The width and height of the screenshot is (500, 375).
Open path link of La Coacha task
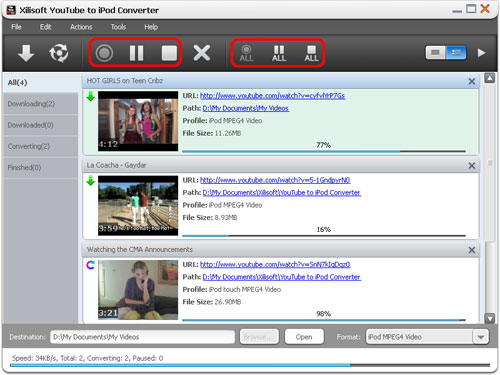pyautogui.click(x=282, y=193)
